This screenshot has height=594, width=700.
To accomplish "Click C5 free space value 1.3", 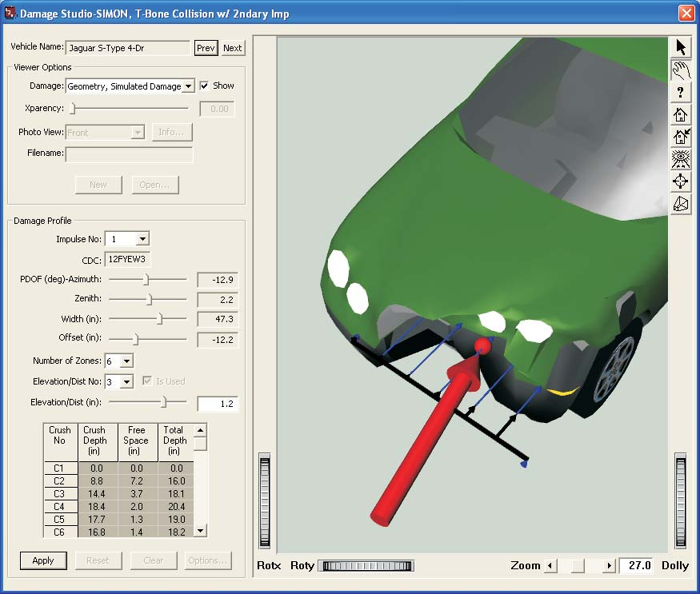I will (137, 520).
